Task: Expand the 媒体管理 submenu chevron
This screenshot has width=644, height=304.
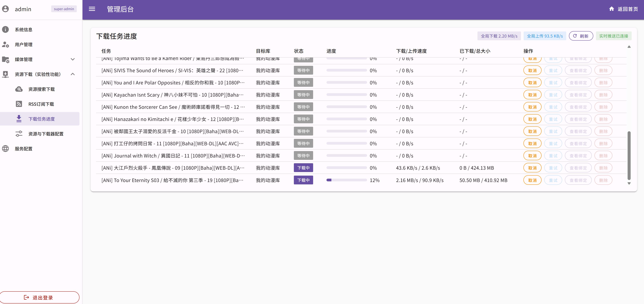Action: click(73, 59)
